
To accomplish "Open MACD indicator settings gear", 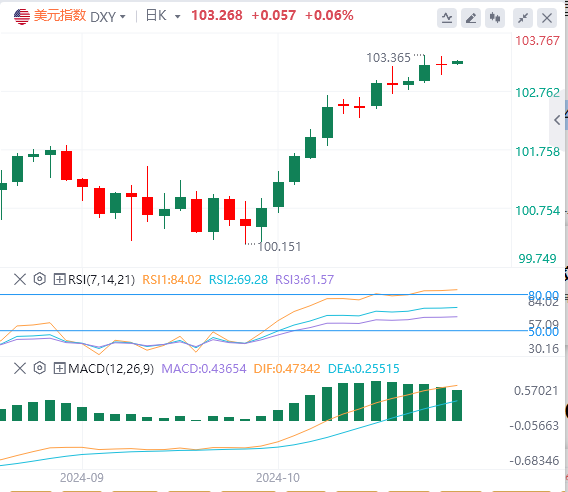I will coord(39,368).
